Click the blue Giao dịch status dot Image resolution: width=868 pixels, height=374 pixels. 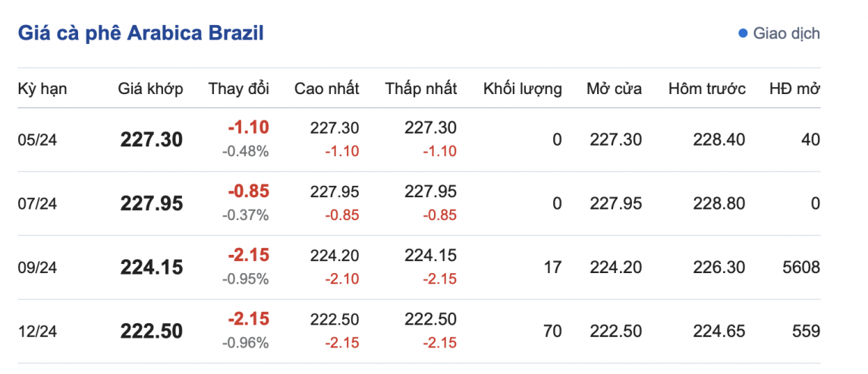point(743,34)
